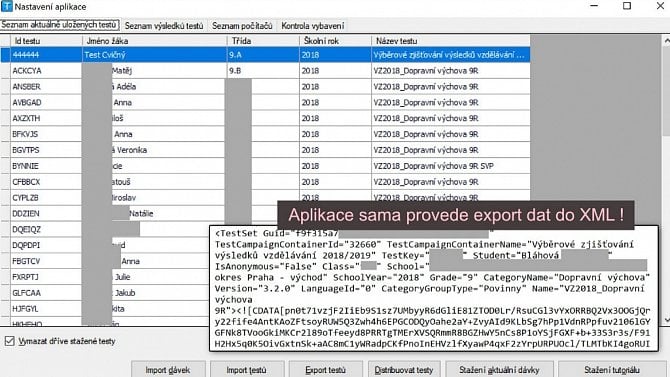This screenshot has height=377, width=670.
Task: Open the 'Kontrola vybavení' tab
Action: point(312,26)
